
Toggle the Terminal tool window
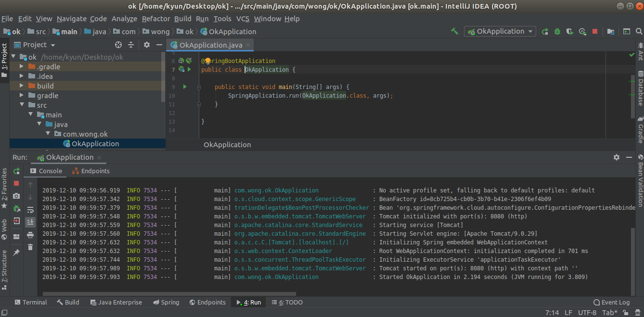[x=31, y=302]
